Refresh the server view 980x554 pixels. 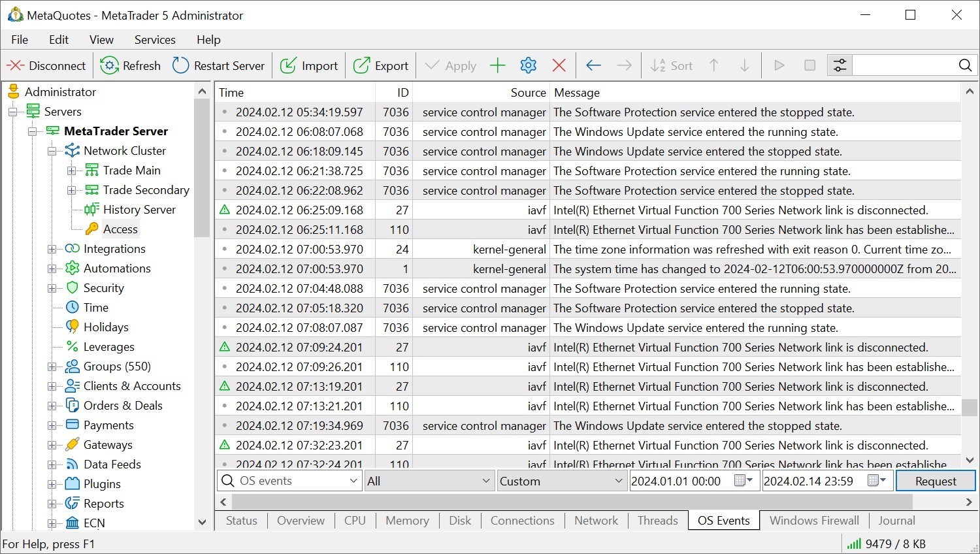point(109,65)
